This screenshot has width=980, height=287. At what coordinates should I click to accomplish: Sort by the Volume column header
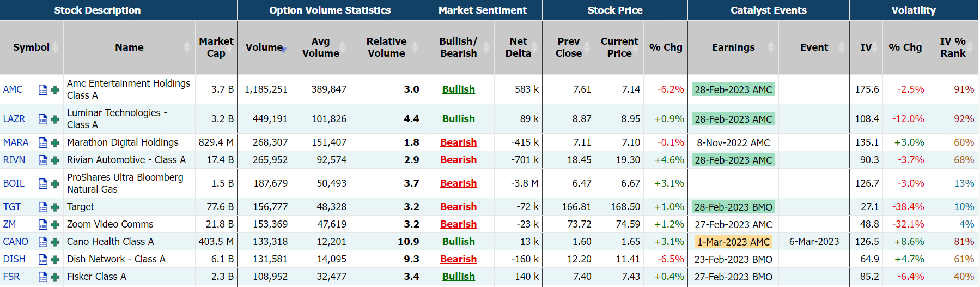tap(264, 47)
